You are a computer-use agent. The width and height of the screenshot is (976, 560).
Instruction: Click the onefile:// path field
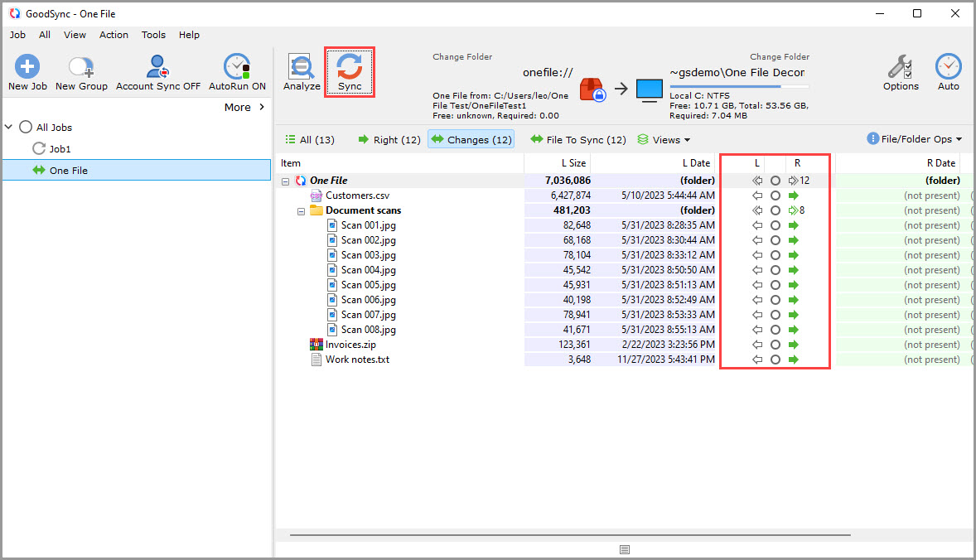548,73
